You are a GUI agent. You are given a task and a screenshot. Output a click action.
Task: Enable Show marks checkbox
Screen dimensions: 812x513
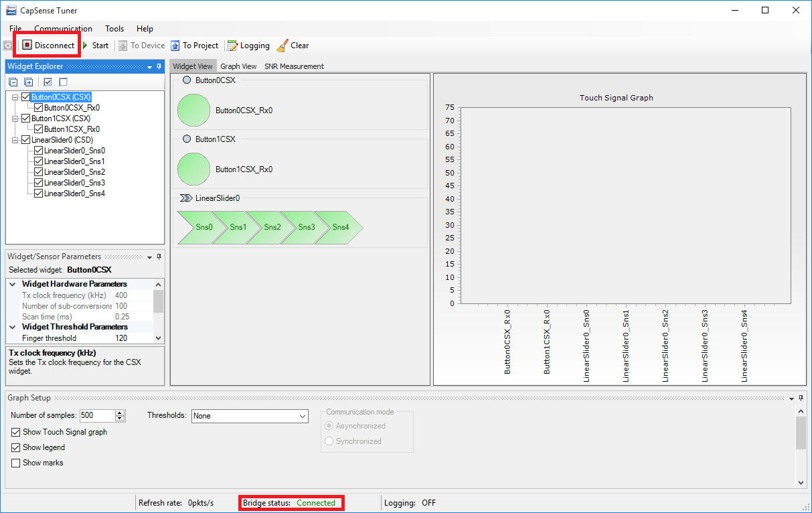(x=16, y=463)
